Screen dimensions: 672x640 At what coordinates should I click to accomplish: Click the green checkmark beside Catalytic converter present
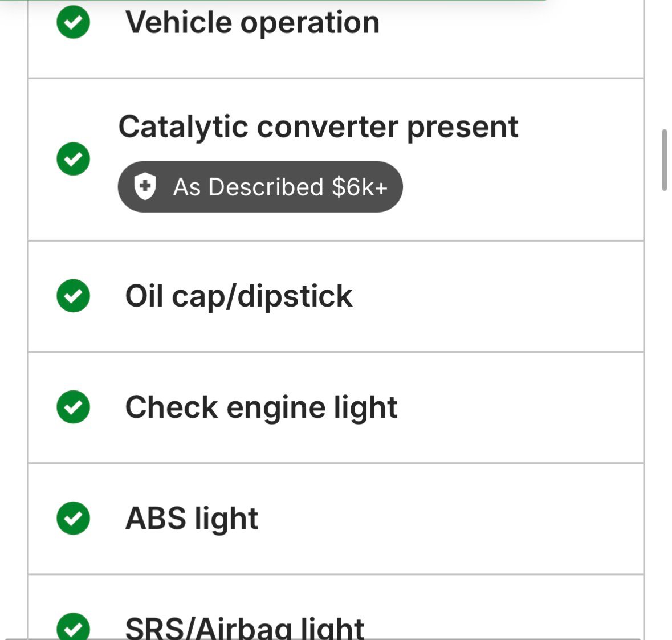click(x=74, y=158)
